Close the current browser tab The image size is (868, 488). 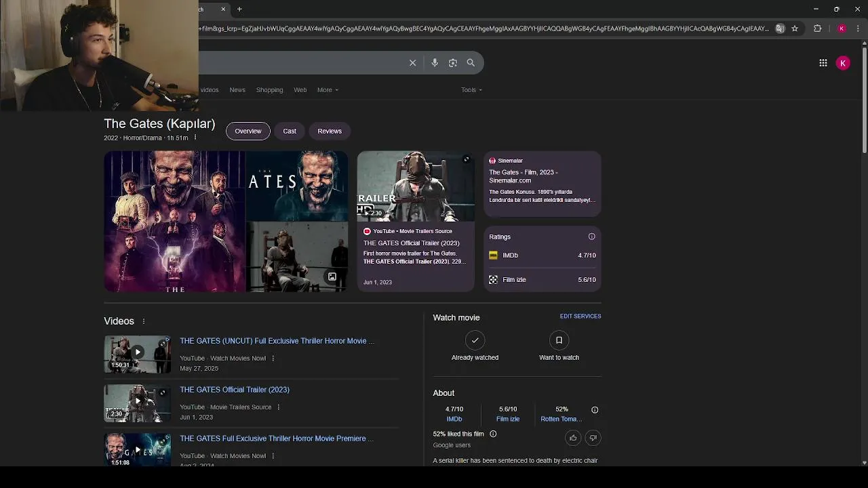(223, 9)
